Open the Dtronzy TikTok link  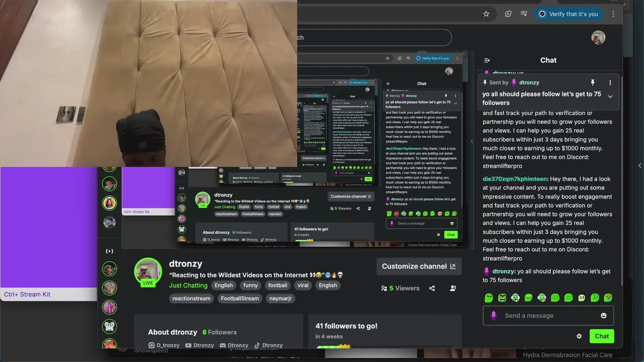[268, 345]
